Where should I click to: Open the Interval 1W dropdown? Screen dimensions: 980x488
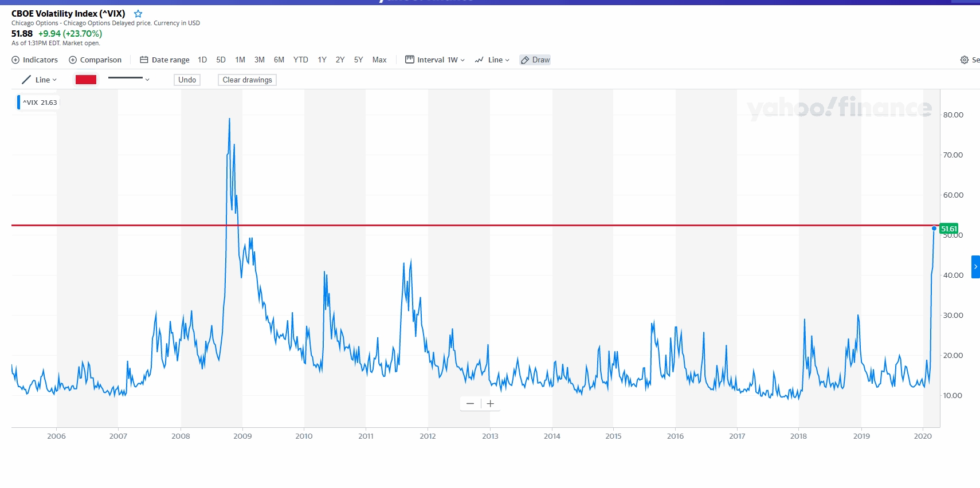click(x=435, y=60)
